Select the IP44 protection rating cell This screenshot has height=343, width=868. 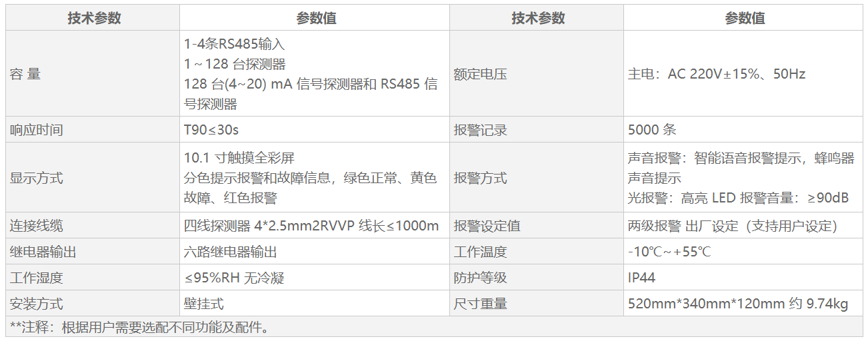click(x=641, y=278)
